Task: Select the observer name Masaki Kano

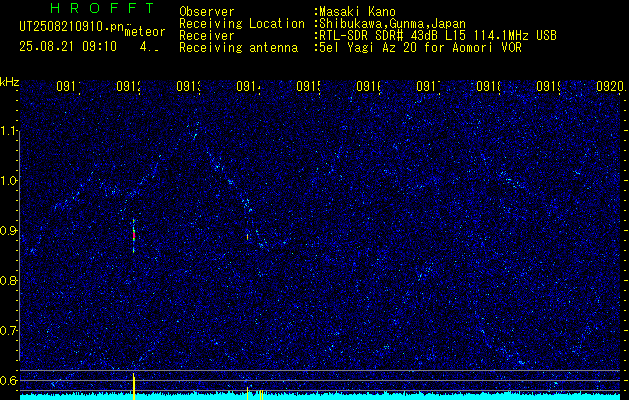Action: 358,11
